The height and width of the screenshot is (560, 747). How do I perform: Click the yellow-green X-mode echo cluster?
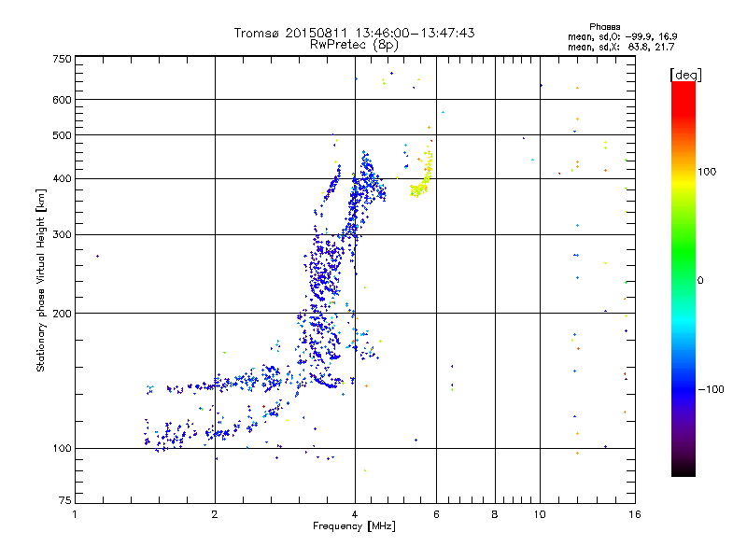click(422, 175)
